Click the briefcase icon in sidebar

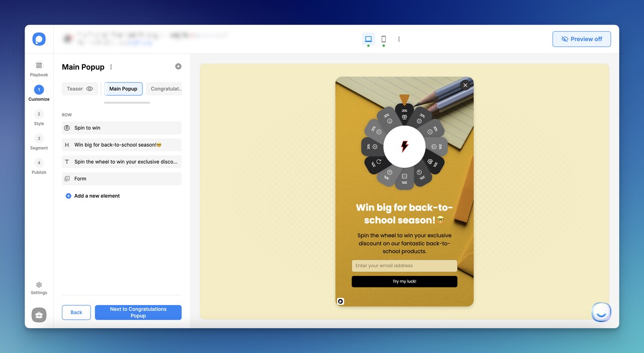39,315
